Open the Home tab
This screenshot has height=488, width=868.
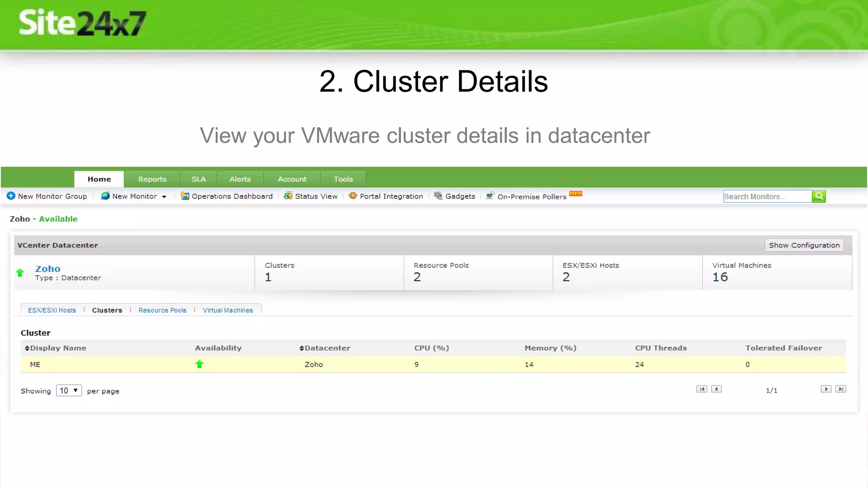pyautogui.click(x=99, y=179)
